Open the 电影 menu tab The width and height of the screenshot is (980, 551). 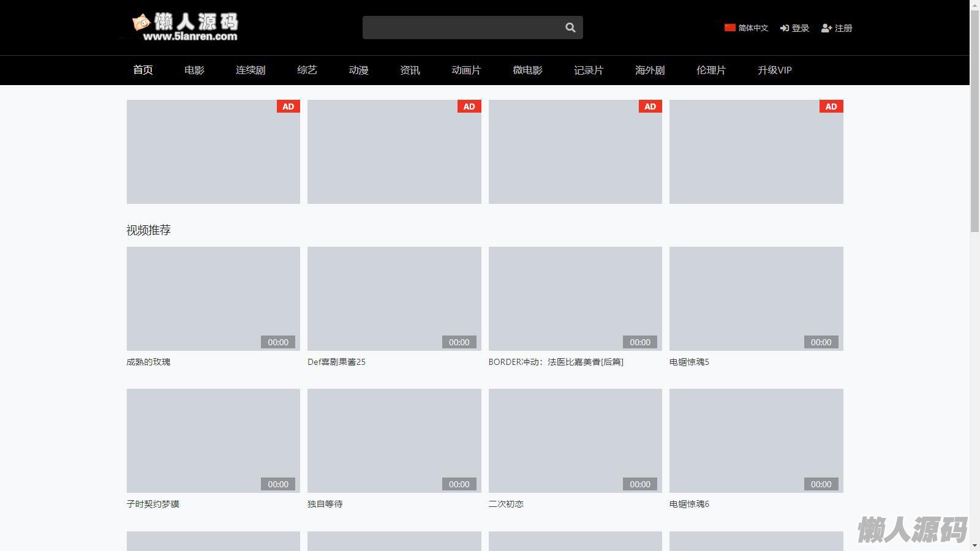tap(194, 70)
